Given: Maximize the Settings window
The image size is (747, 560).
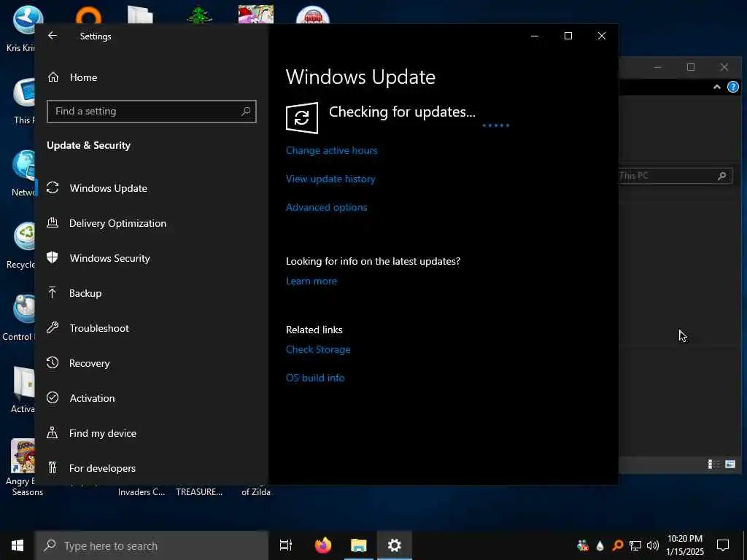Looking at the screenshot, I should 568,36.
